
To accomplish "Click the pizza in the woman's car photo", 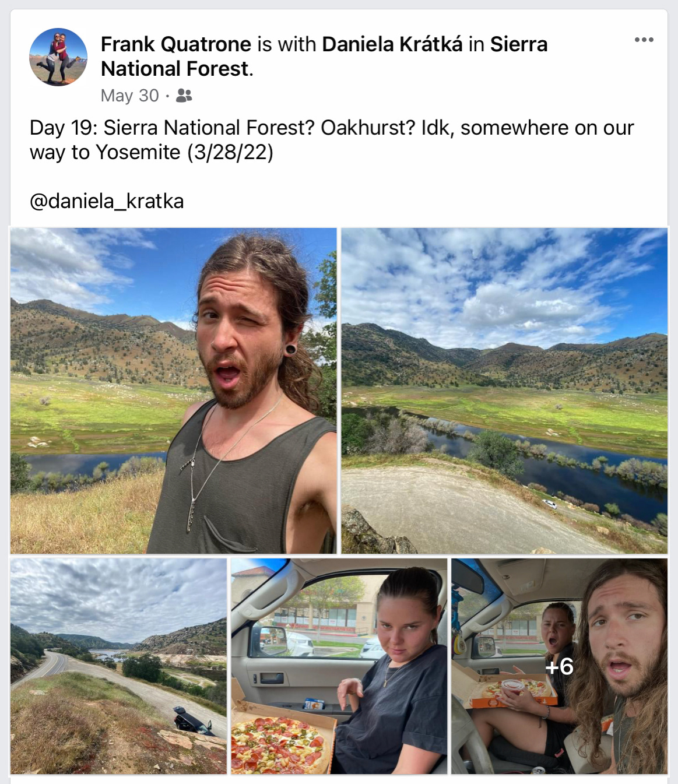I will point(278,743).
